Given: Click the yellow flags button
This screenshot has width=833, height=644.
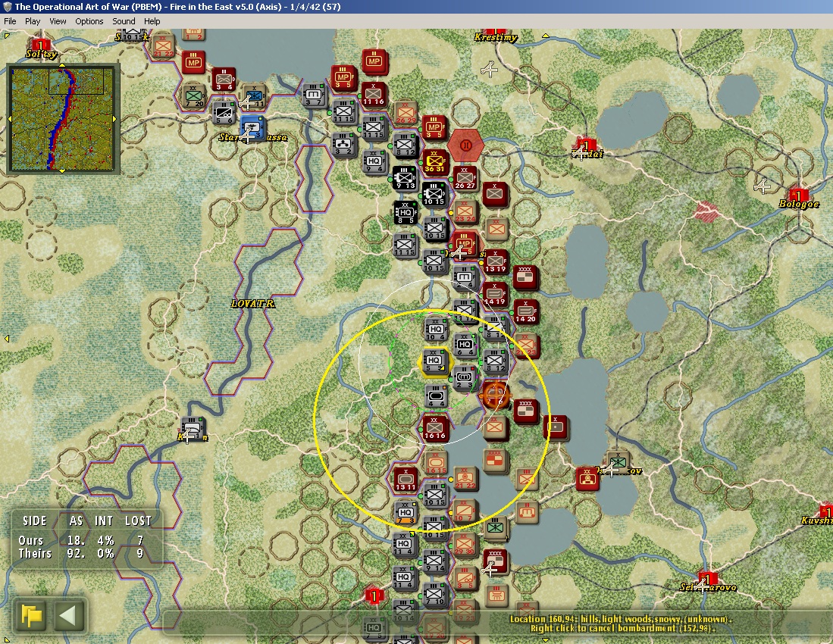Looking at the screenshot, I should pyautogui.click(x=31, y=615).
